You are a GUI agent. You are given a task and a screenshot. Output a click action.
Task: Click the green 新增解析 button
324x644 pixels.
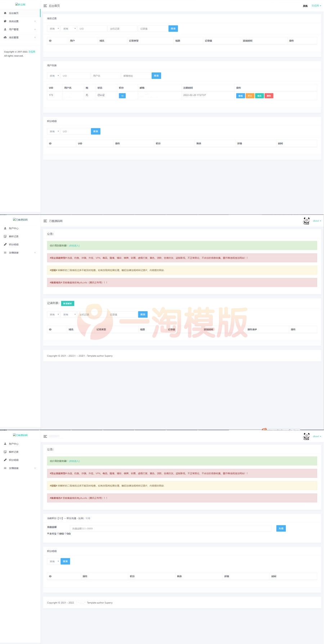(67, 303)
